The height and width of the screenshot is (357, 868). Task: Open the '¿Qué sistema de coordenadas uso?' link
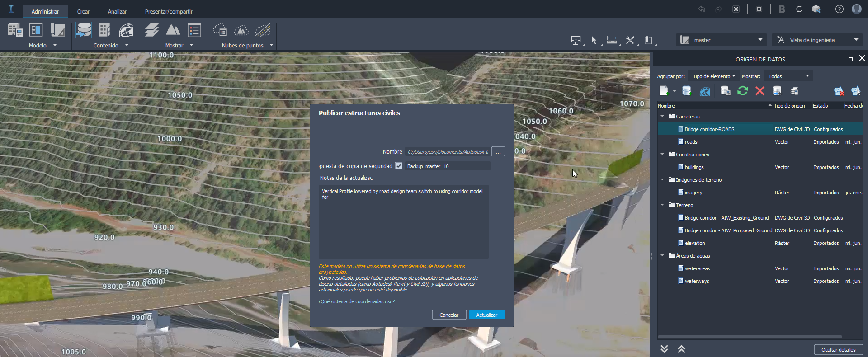click(x=357, y=301)
